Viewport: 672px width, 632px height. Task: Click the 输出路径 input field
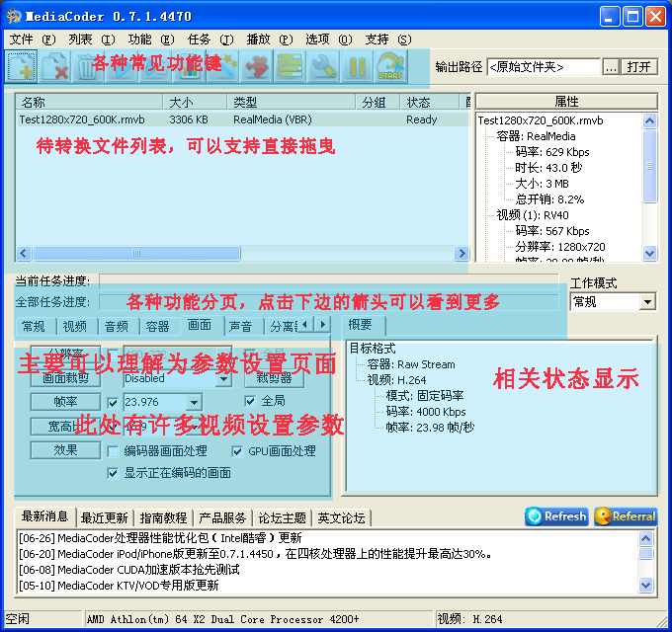[544, 67]
